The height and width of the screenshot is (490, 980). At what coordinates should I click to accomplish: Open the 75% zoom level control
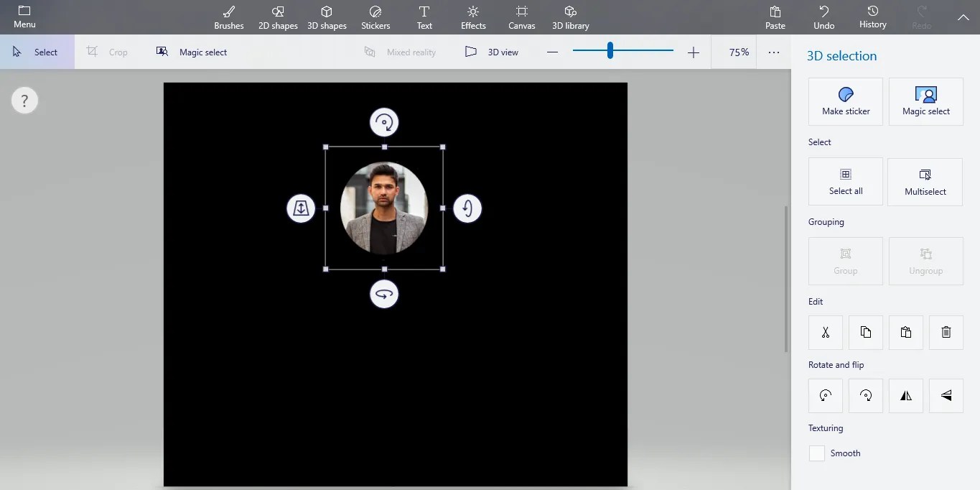click(735, 52)
